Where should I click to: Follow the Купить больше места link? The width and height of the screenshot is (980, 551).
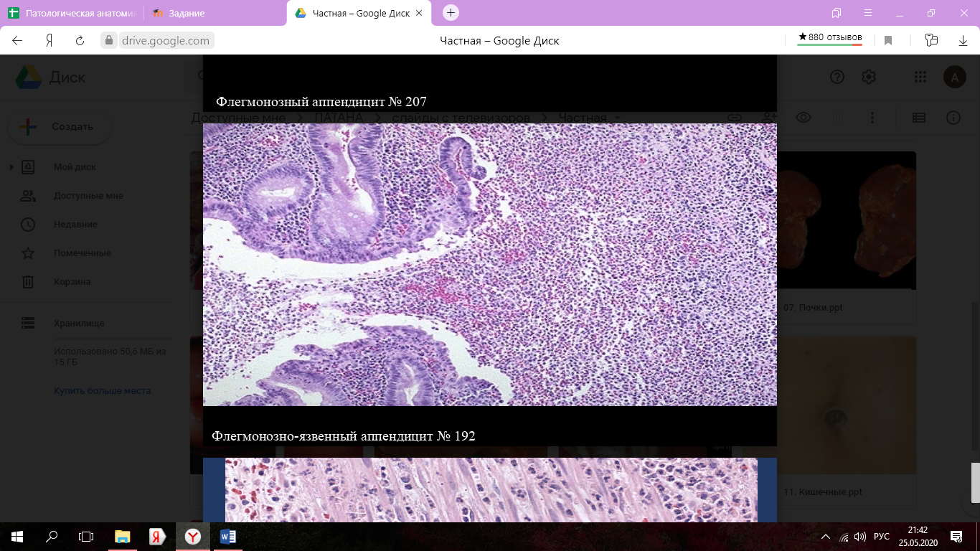pyautogui.click(x=102, y=391)
